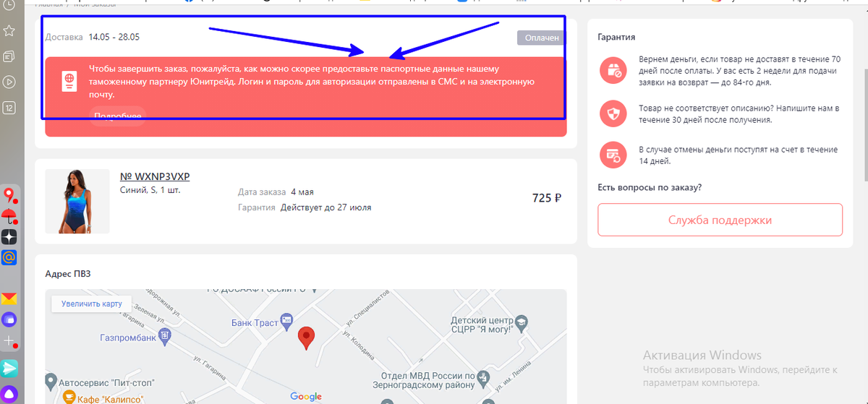Open the red umbrella weather app
868x404 pixels.
(x=9, y=215)
